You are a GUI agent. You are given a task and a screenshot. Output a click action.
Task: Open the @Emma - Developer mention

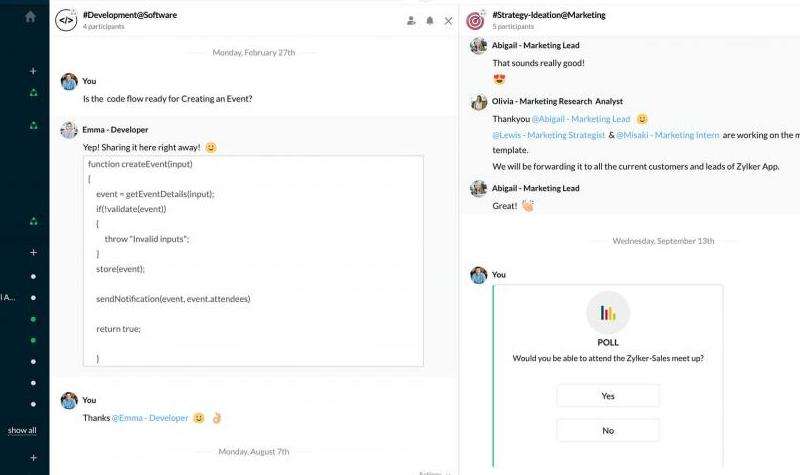tap(149, 418)
